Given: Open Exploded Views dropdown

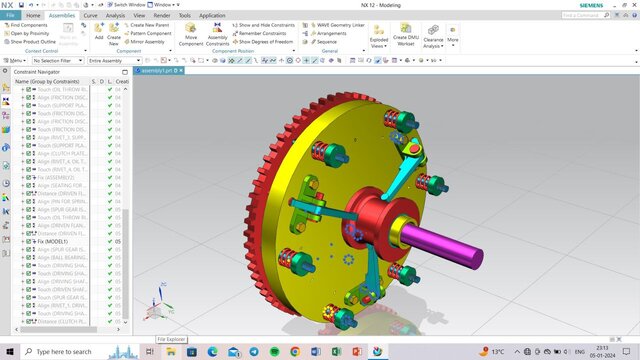Looking at the screenshot, I should point(379,36).
